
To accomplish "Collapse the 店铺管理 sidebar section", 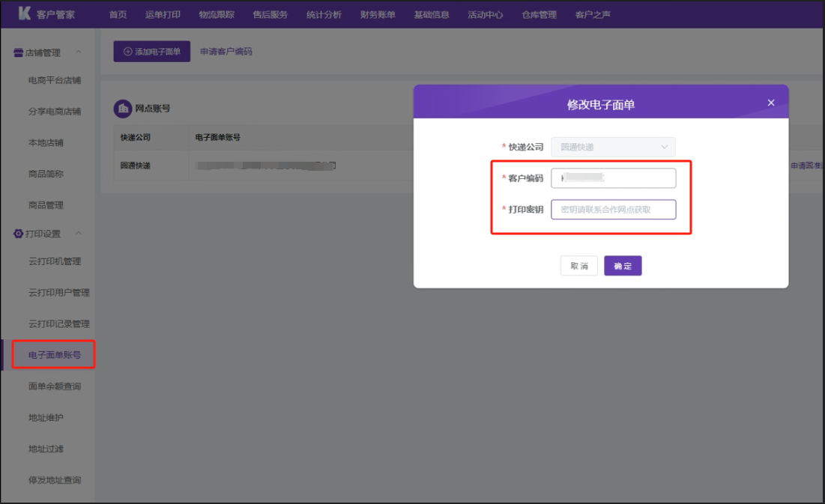I will click(79, 52).
